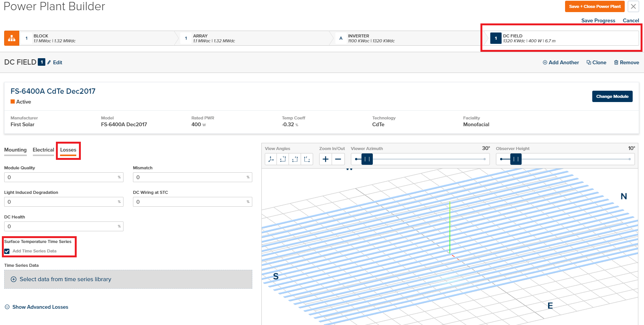Click the Rated PWR value 400 W
The image size is (644, 325).
click(199, 124)
